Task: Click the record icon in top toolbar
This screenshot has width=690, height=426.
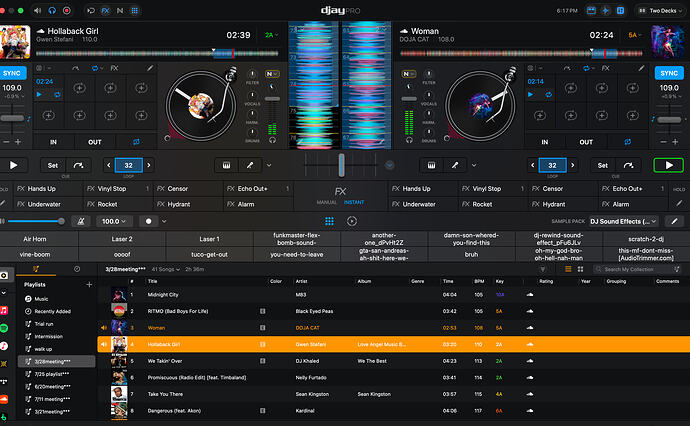Action: tap(66, 10)
